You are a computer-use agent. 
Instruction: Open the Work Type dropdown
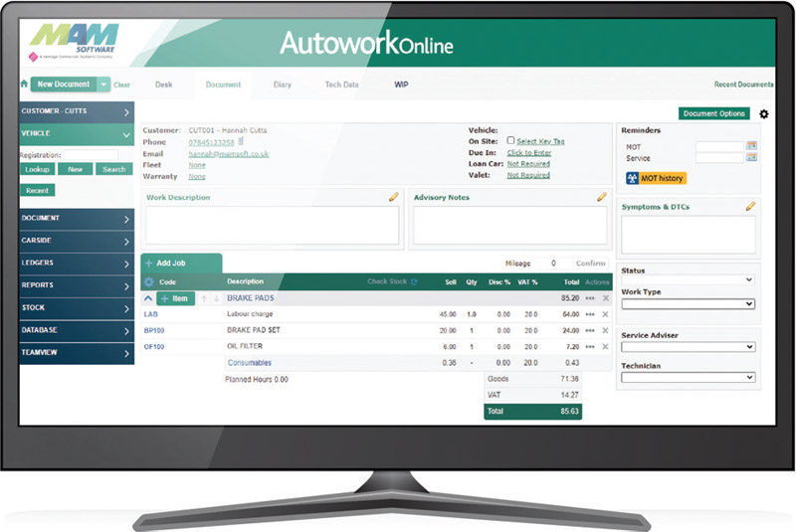click(688, 303)
